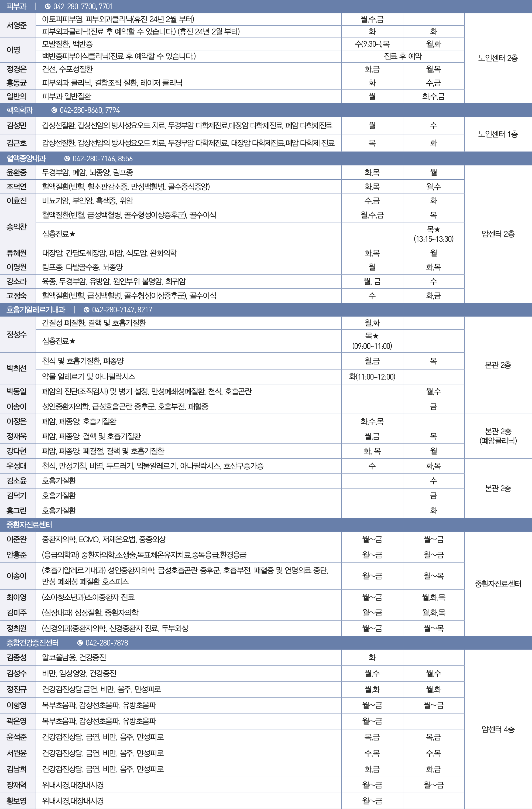Image resolution: width=532 pixels, height=809 pixels.
Task: Select doctor name 류혜원
Action: pos(17,253)
